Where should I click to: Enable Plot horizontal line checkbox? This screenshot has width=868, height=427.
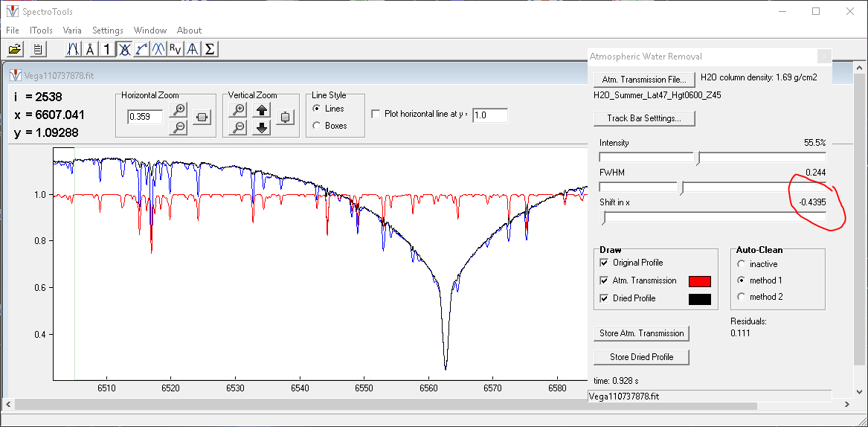tap(376, 115)
